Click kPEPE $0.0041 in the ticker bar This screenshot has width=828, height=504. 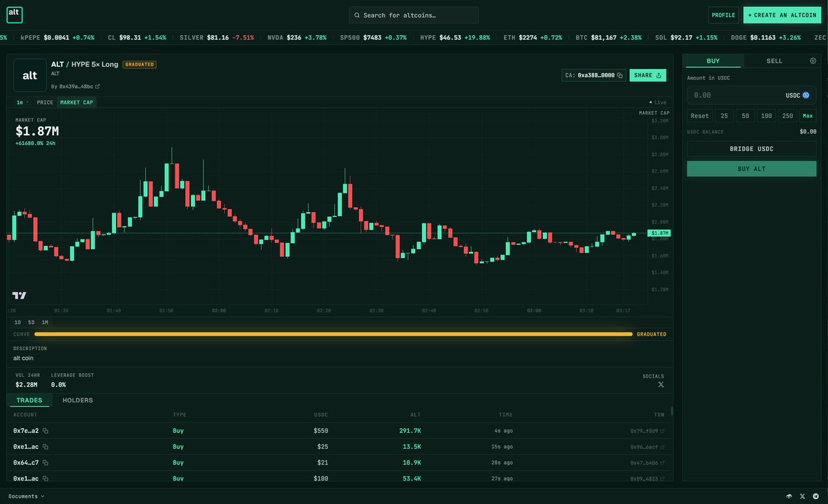pos(57,37)
